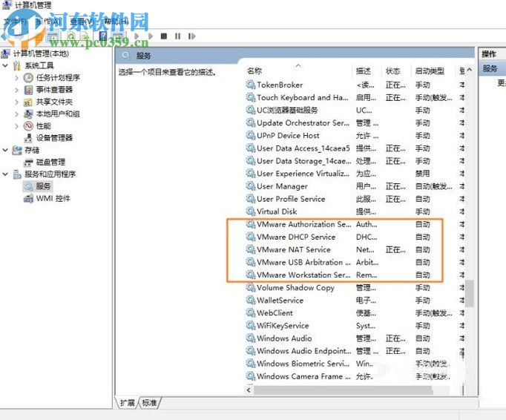Toggle the Show/Hide Console Tree icon

click(x=53, y=36)
